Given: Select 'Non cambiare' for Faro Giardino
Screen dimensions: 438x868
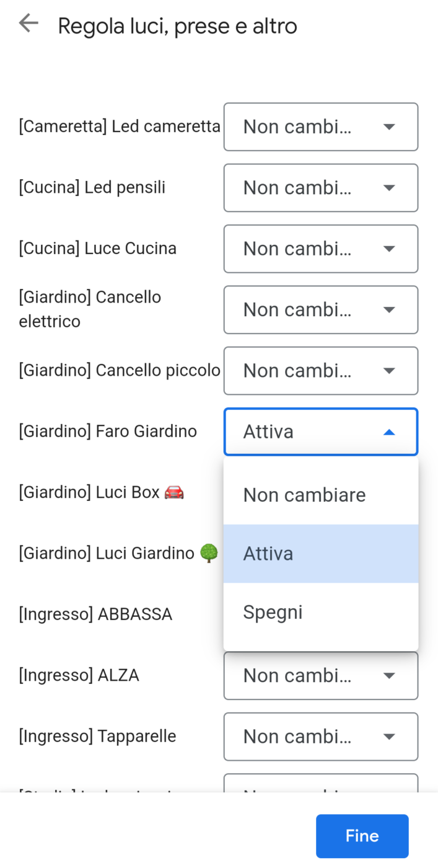Looking at the screenshot, I should click(x=304, y=494).
